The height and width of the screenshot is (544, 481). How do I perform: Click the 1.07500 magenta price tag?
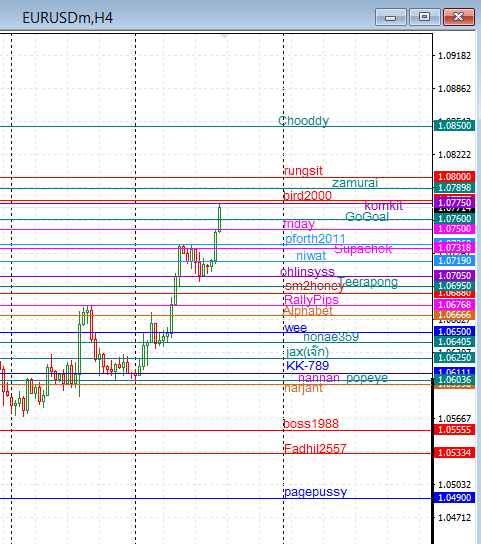454,229
